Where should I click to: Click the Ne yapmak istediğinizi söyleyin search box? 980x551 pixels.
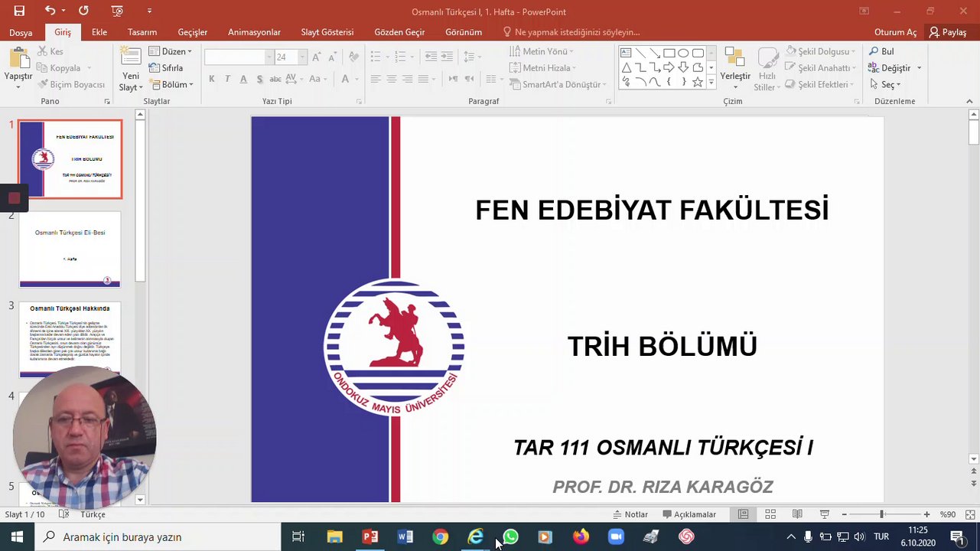tap(571, 32)
